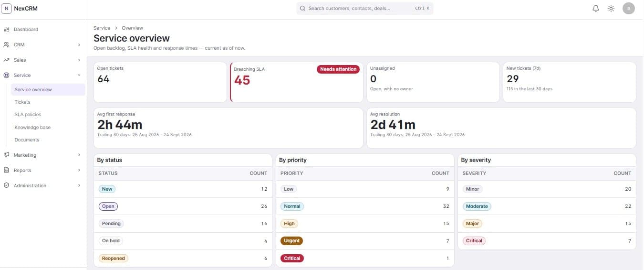Click the count 26 for Open status
The image size is (644, 270).
(264, 206)
